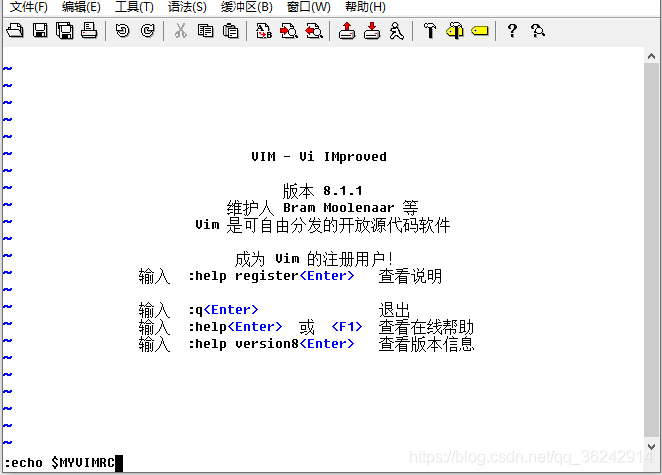Click the Undo toolbar icon
Image resolution: width=662 pixels, height=475 pixels.
(122, 31)
